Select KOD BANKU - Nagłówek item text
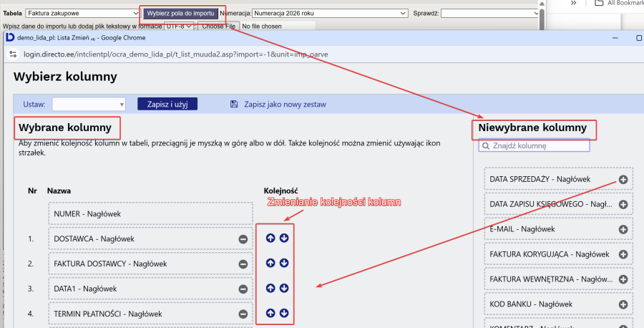The height and width of the screenshot is (328, 644). (x=531, y=304)
